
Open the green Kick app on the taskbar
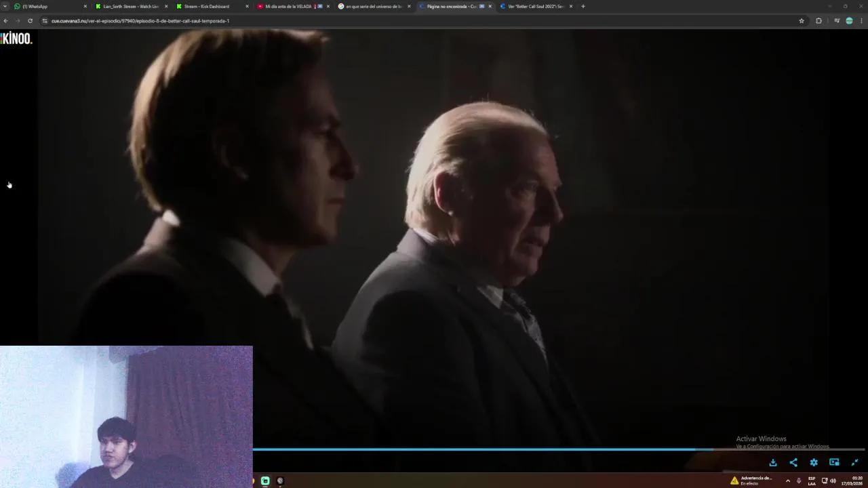[265, 481]
